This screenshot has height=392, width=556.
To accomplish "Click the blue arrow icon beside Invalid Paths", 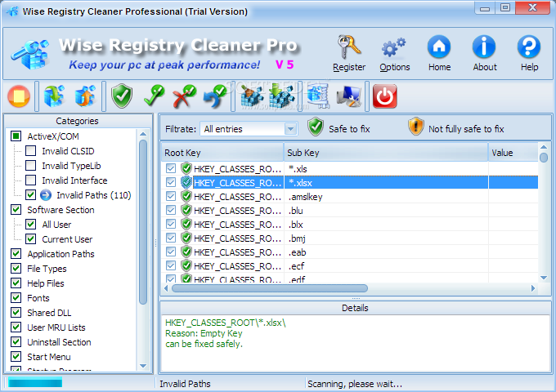I will (46, 195).
